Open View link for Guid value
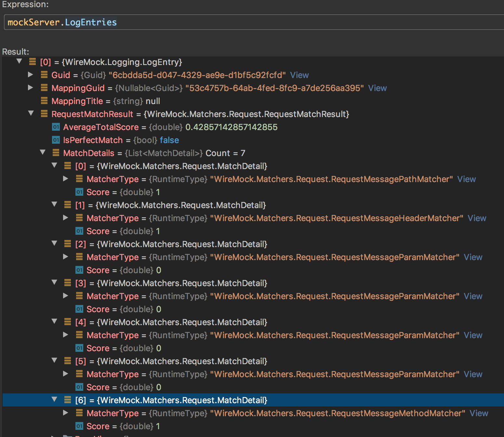This screenshot has height=437, width=504. [299, 75]
